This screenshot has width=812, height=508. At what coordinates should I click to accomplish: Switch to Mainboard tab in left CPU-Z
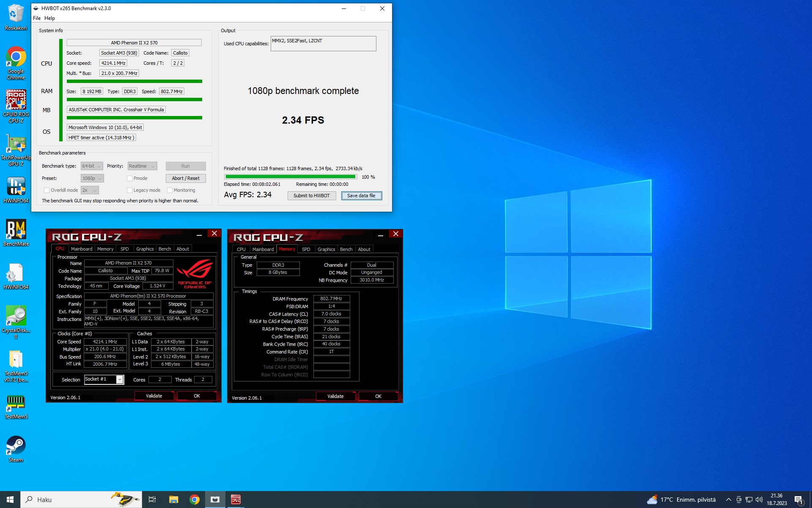(x=82, y=249)
